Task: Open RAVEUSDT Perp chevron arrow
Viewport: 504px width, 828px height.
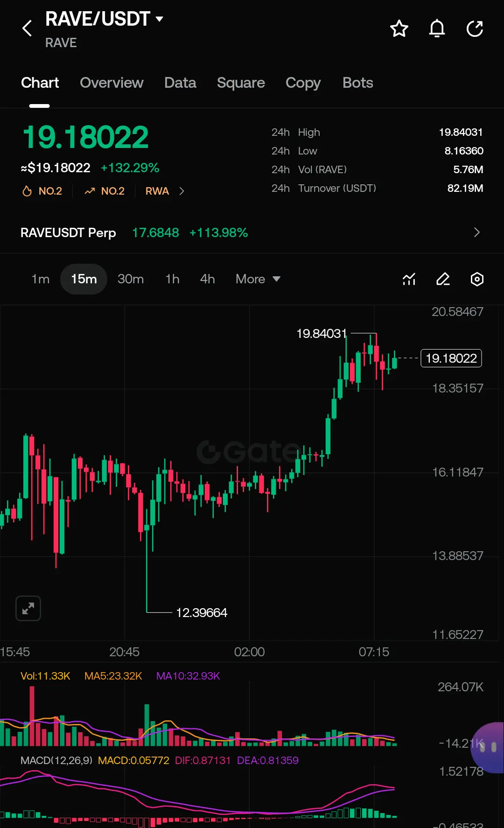Action: pos(477,232)
